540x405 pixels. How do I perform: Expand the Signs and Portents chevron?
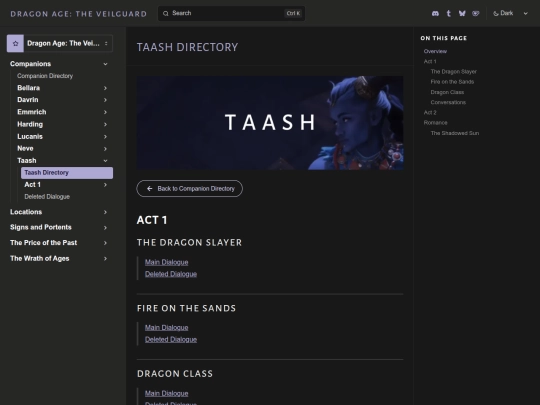[x=105, y=228]
